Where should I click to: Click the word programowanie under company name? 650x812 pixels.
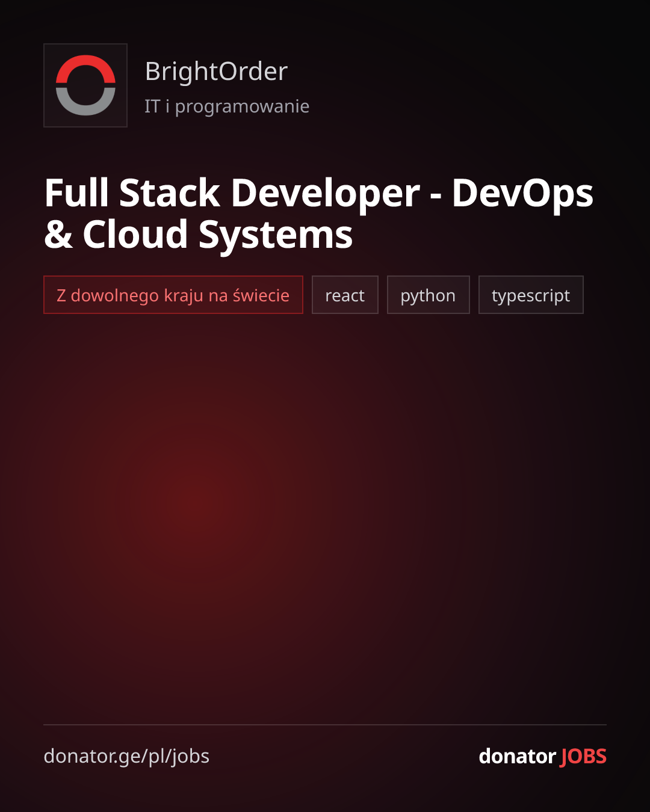tap(242, 107)
